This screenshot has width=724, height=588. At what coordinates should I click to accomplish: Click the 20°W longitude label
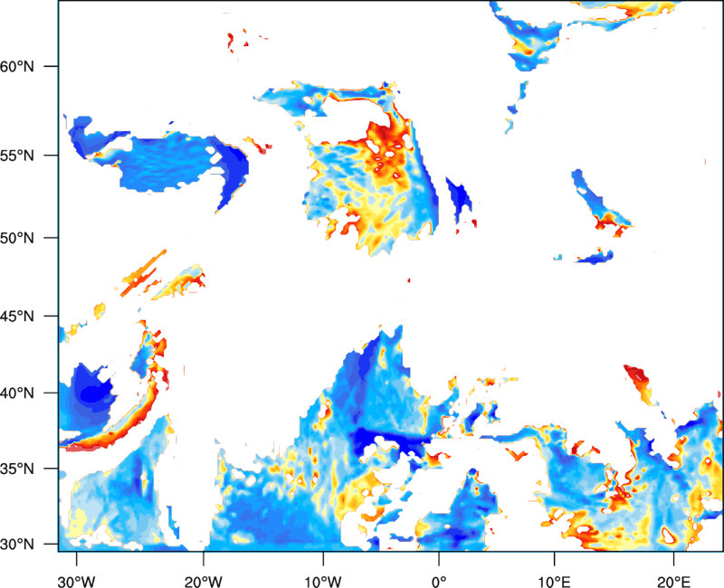204,582
